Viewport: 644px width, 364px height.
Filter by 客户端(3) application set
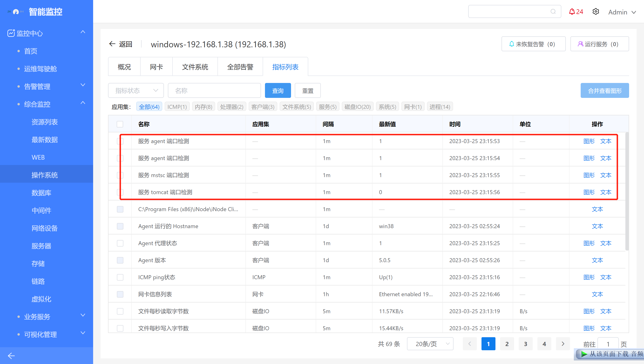pos(263,107)
